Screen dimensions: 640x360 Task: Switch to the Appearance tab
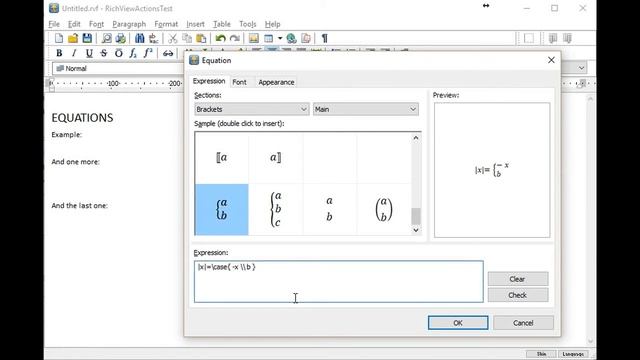point(276,82)
